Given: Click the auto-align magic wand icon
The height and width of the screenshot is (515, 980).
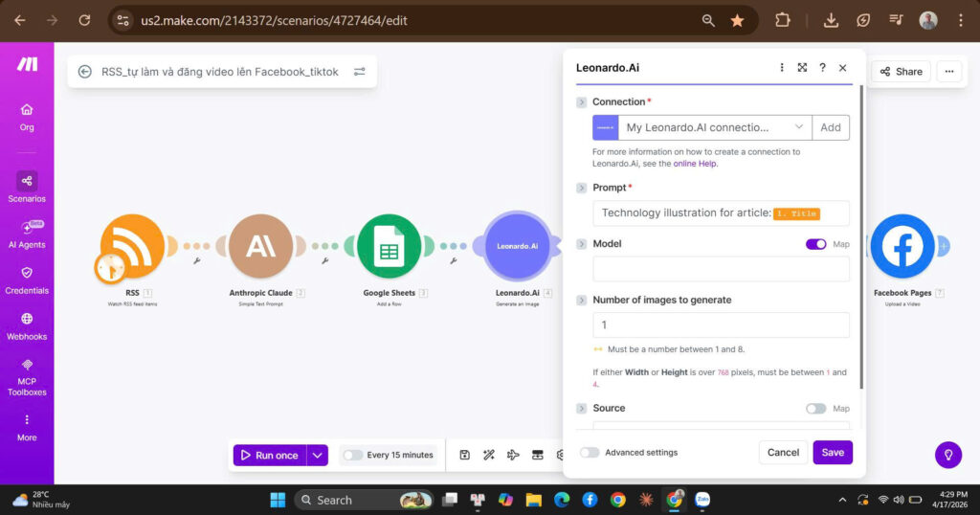Looking at the screenshot, I should tap(489, 455).
